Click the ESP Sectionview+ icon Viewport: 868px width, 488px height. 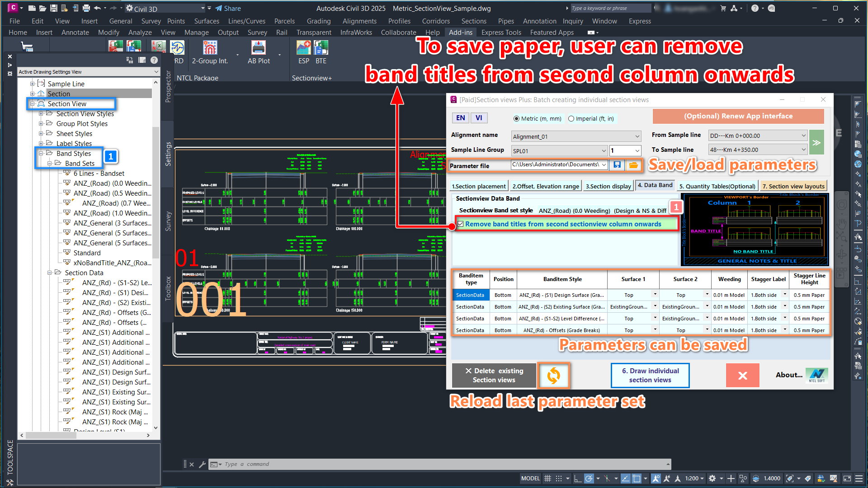point(303,48)
